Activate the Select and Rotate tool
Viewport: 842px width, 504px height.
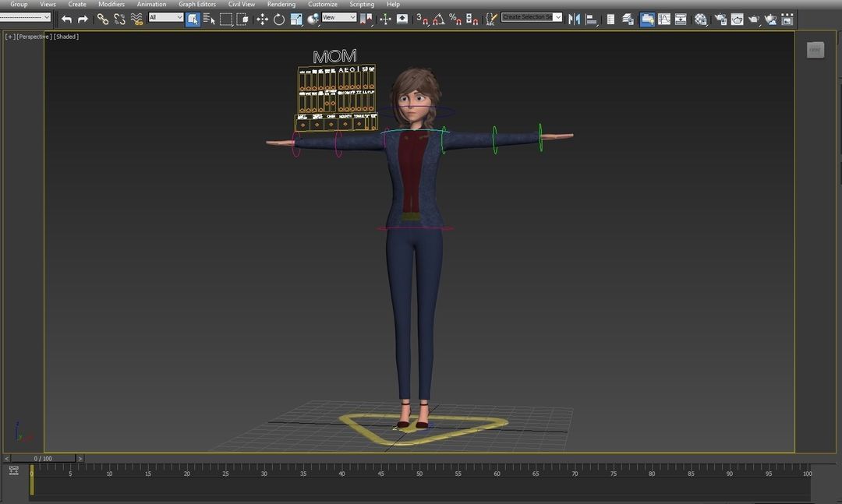(278, 19)
